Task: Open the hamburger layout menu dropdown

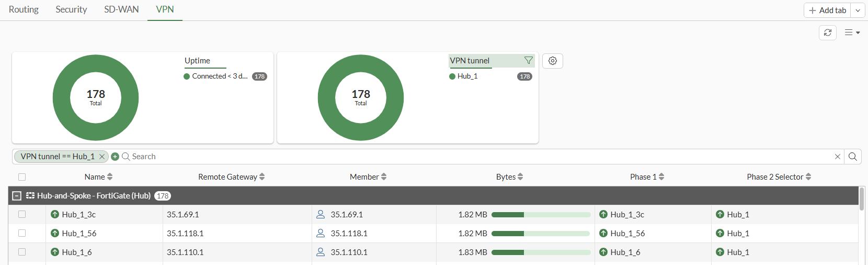Action: tap(852, 32)
